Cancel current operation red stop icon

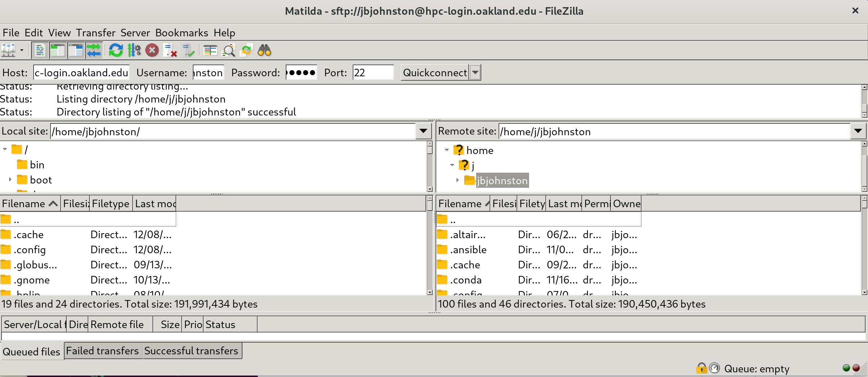(x=152, y=50)
